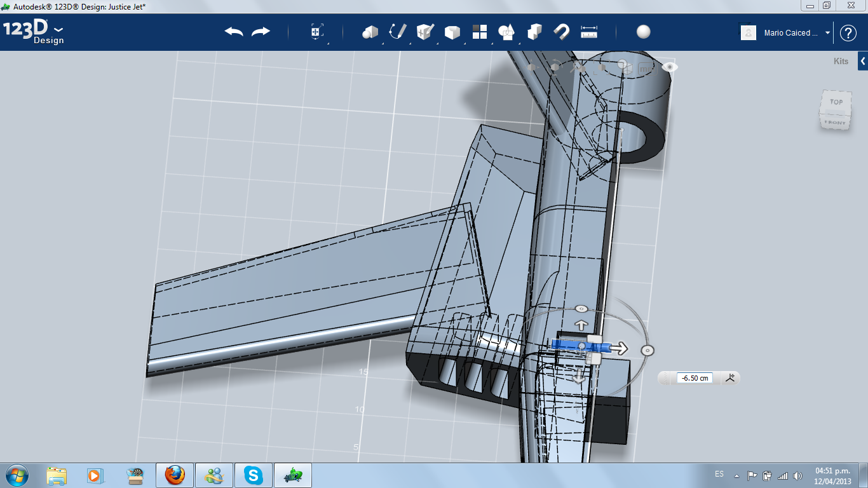The image size is (868, 488).
Task: Show hidden system tray icons
Action: (x=736, y=475)
